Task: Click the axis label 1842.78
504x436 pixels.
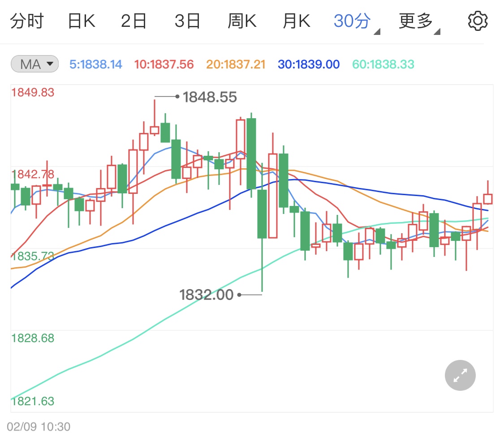Action: (33, 174)
